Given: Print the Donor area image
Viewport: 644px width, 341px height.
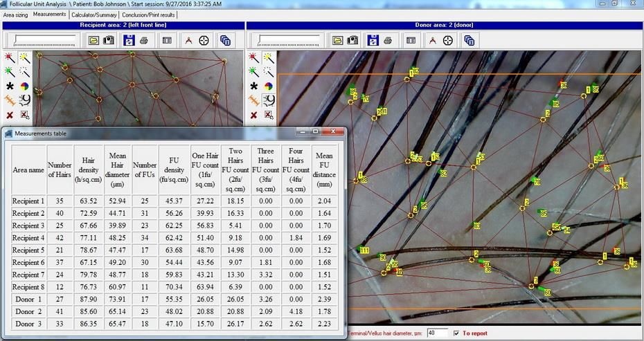Looking at the screenshot, I should coord(389,40).
